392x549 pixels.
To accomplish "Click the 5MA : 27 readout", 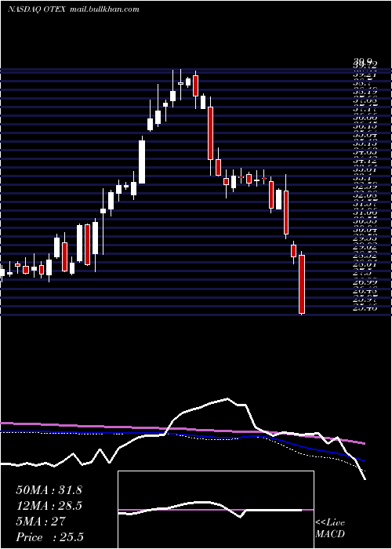I will tap(41, 522).
